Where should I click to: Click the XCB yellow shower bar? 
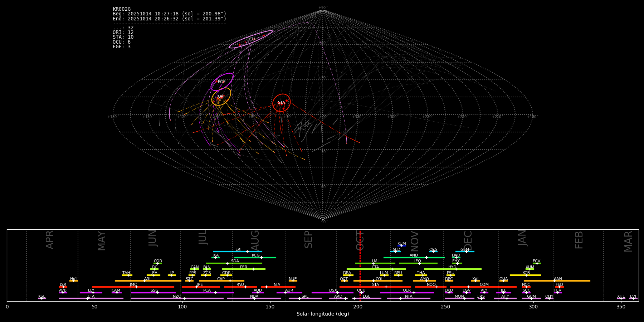point(525,275)
